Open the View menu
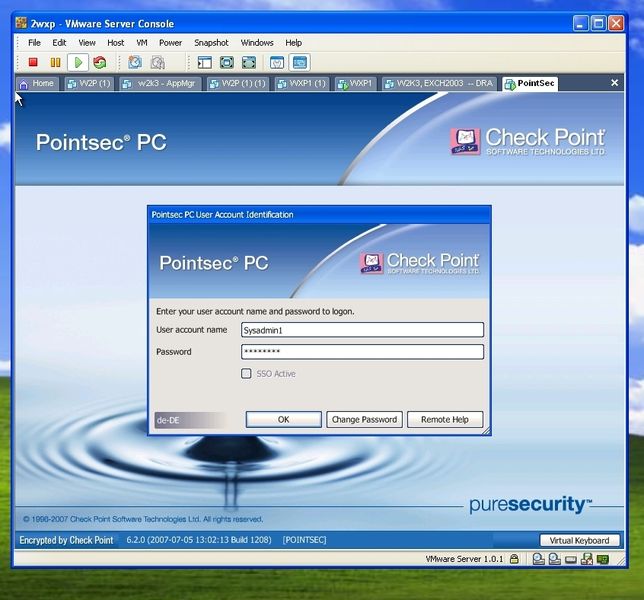 click(87, 43)
